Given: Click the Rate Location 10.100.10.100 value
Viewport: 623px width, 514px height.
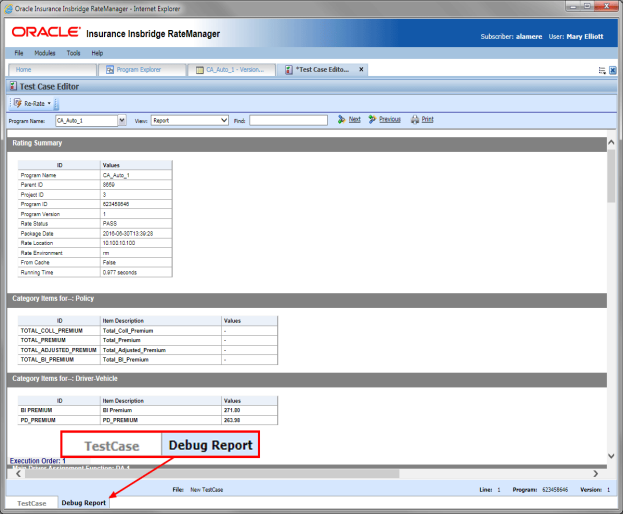Looking at the screenshot, I should coord(119,243).
